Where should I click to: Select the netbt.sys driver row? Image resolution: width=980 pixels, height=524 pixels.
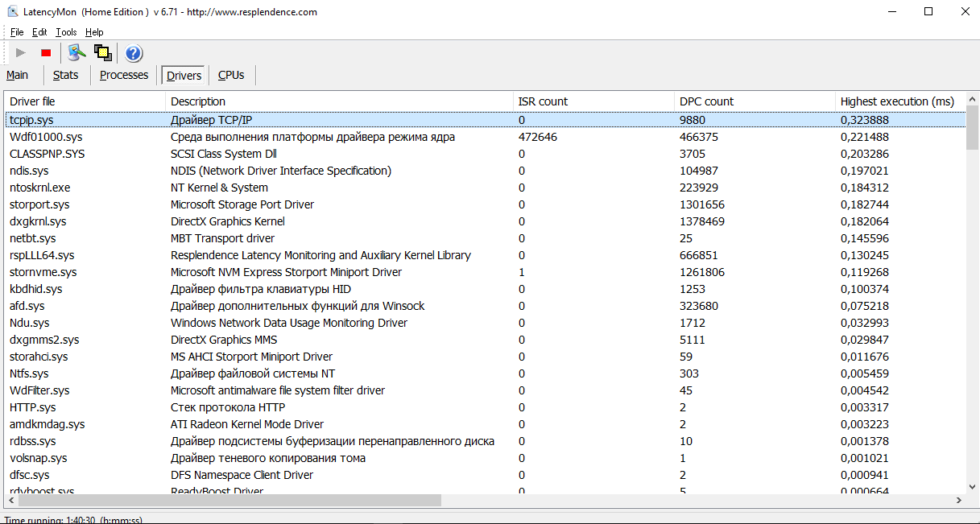point(485,238)
